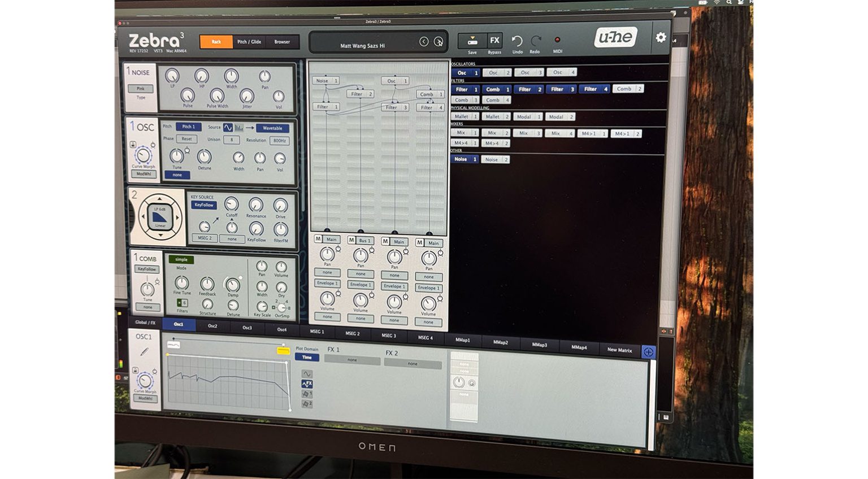The image size is (868, 479).
Task: Add a Filter 3 module from the module list
Action: 561,89
